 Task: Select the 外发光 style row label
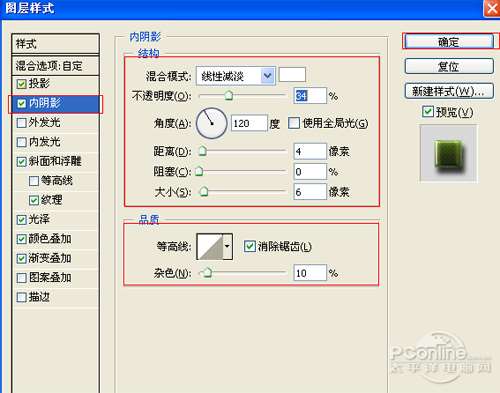click(44, 122)
